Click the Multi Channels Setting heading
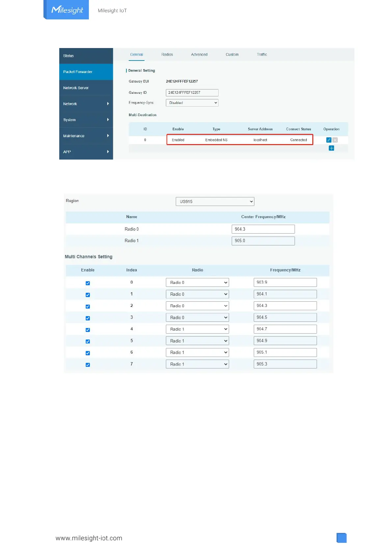Viewport: 392px width, 554px height. pyautogui.click(x=89, y=257)
